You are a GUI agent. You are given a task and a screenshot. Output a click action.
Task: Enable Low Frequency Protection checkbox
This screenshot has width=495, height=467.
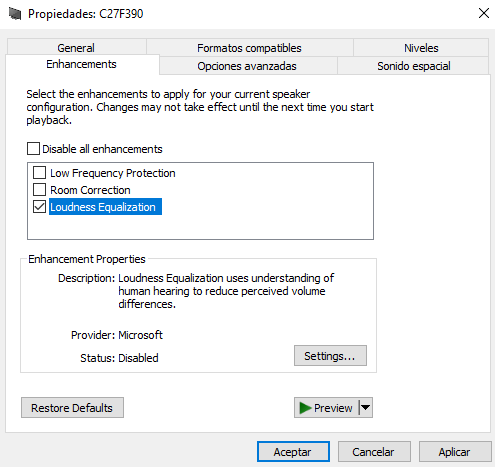[x=39, y=173]
